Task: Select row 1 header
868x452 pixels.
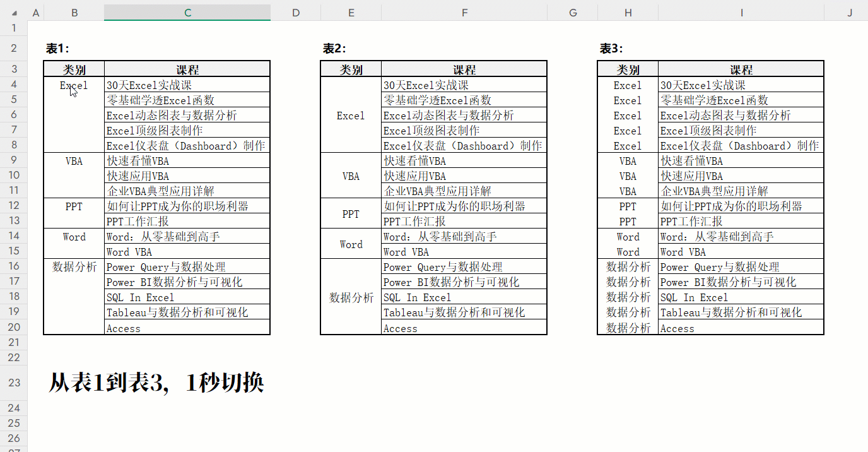Action: [14, 28]
